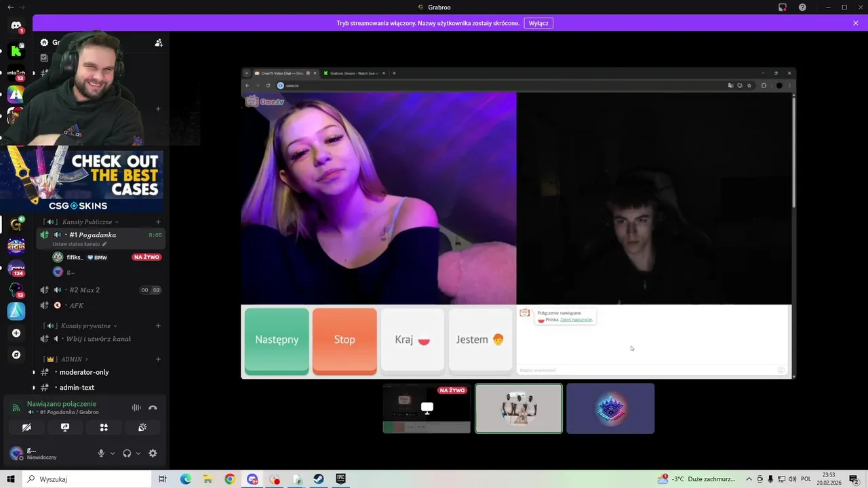Open the soundboard icon
The image size is (868, 488).
click(x=142, y=428)
